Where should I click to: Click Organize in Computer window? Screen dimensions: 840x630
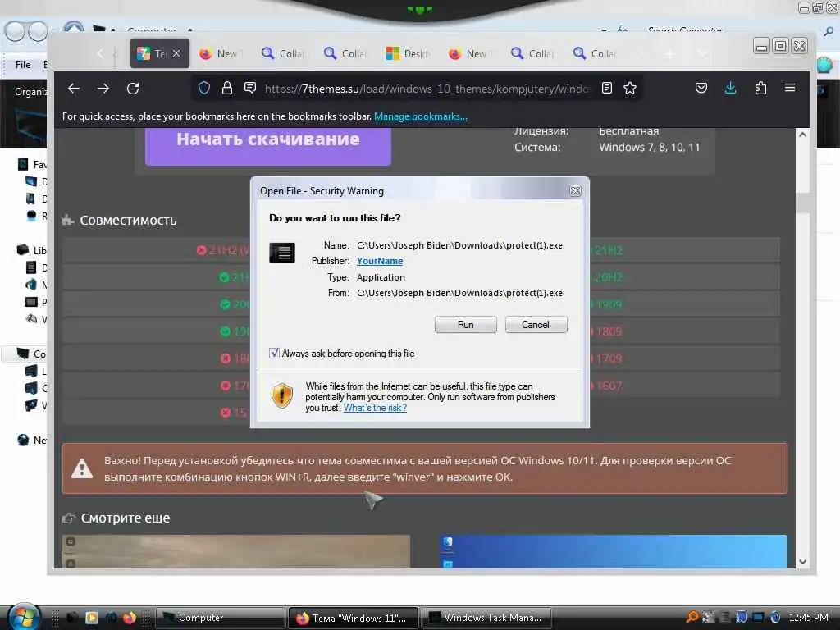tap(30, 92)
